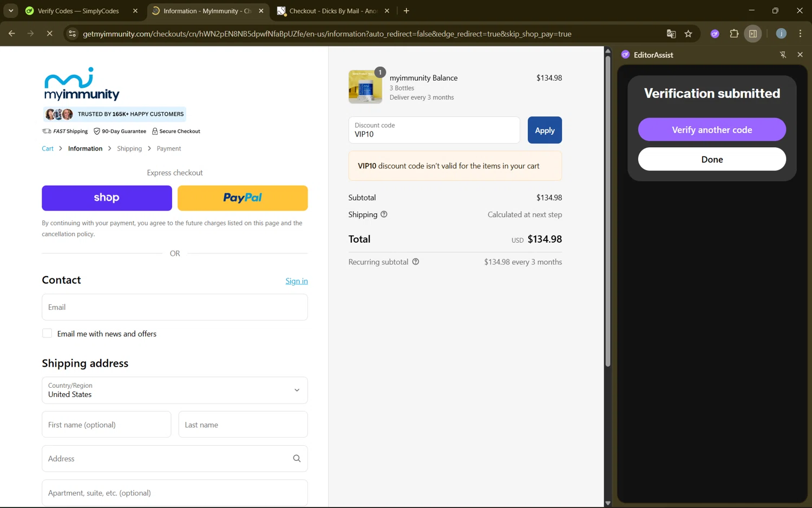
Task: Select Shipping breadcrumb step
Action: [x=129, y=148]
